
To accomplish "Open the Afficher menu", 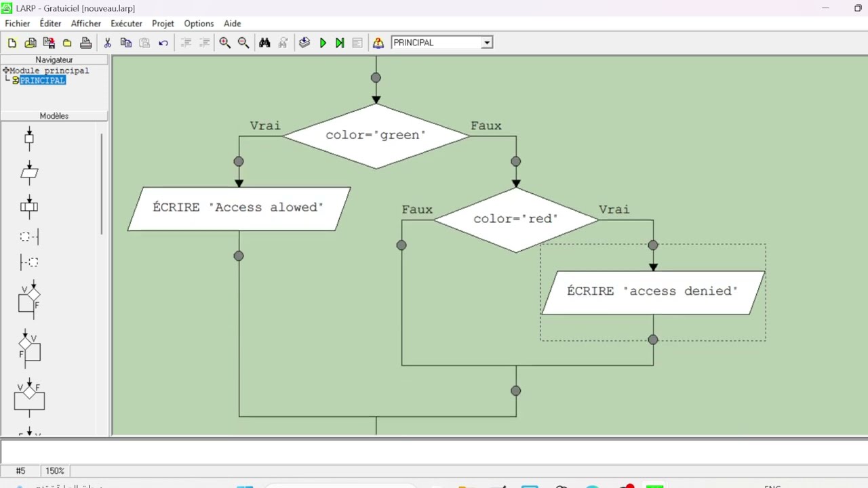I will (x=86, y=23).
